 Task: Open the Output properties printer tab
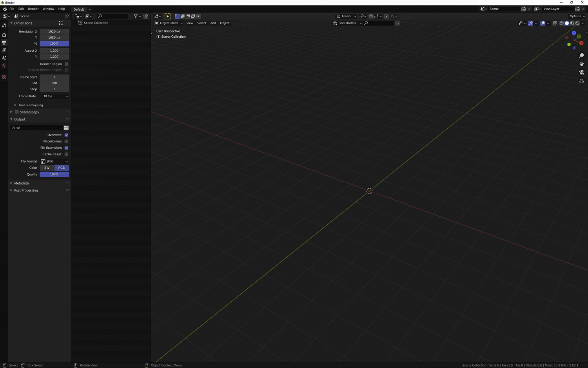pos(4,42)
